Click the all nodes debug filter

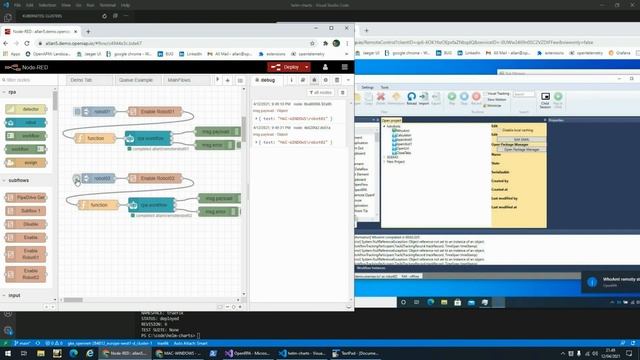coord(321,93)
